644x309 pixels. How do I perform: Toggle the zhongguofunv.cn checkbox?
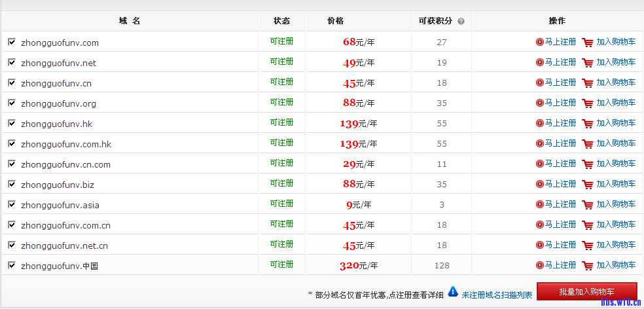[x=12, y=82]
